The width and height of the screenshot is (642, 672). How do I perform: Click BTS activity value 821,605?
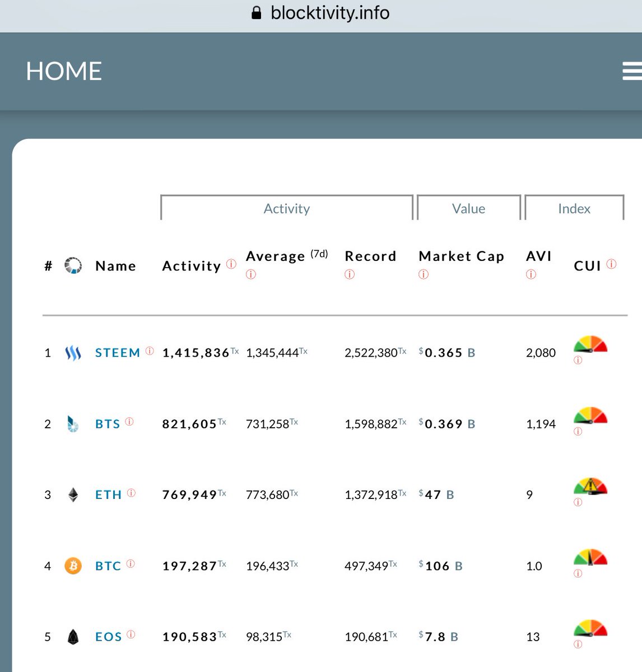pos(189,424)
